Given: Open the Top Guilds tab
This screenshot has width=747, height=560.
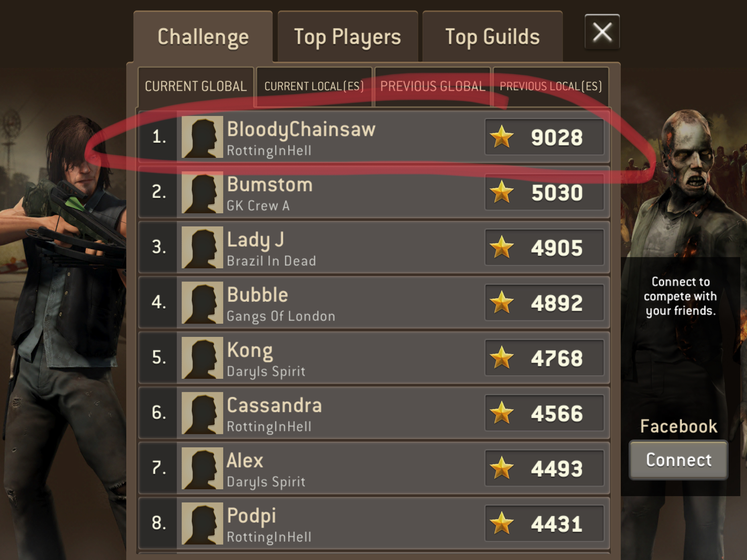Looking at the screenshot, I should click(492, 37).
